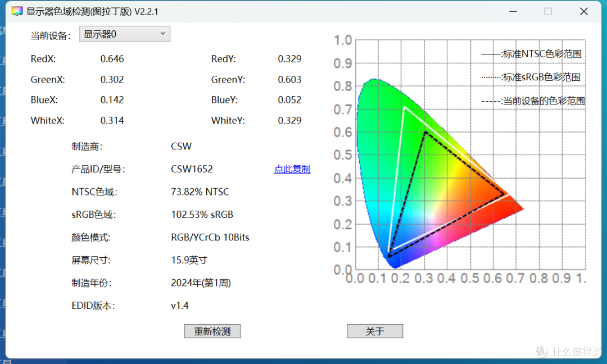Click the monitor icon in the title bar

tap(16, 11)
